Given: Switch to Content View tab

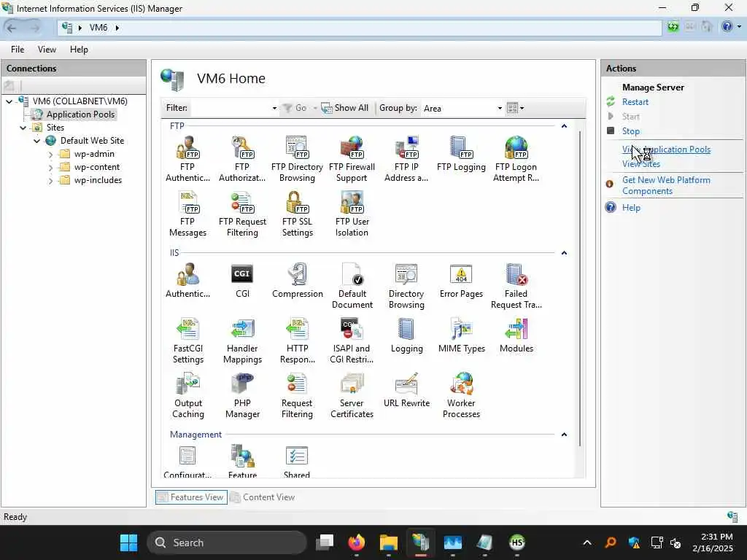Looking at the screenshot, I should pos(263,497).
